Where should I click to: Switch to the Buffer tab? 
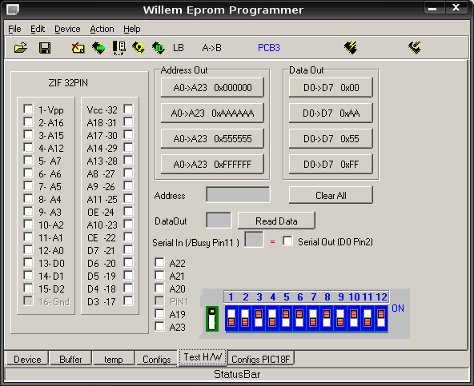(71, 359)
